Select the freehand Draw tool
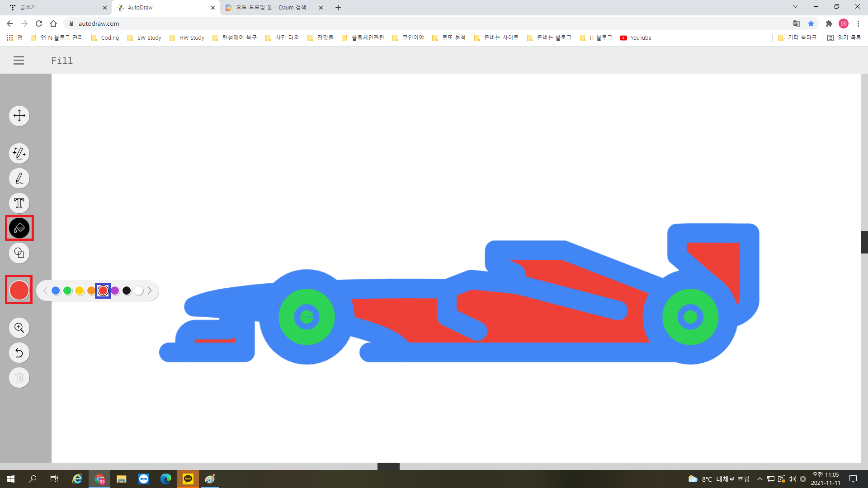The height and width of the screenshot is (488, 868). [x=19, y=178]
